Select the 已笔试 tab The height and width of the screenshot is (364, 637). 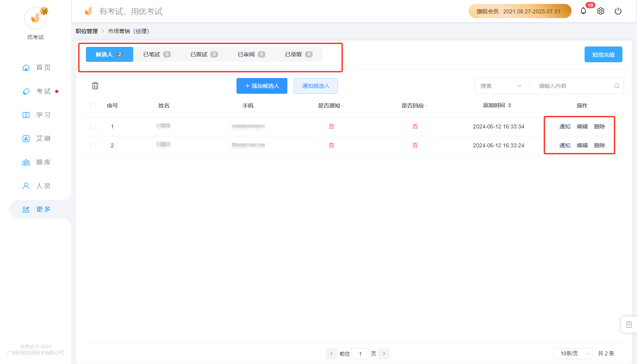pos(157,54)
